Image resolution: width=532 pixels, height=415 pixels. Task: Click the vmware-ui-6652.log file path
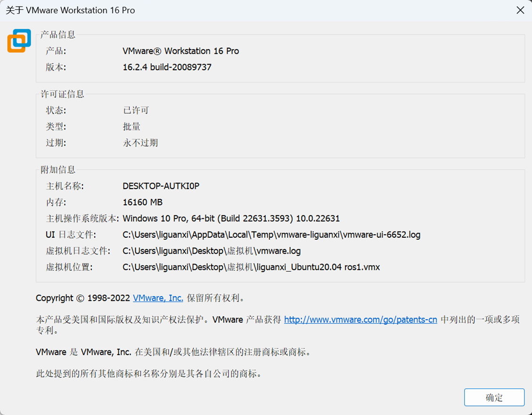pyautogui.click(x=271, y=235)
